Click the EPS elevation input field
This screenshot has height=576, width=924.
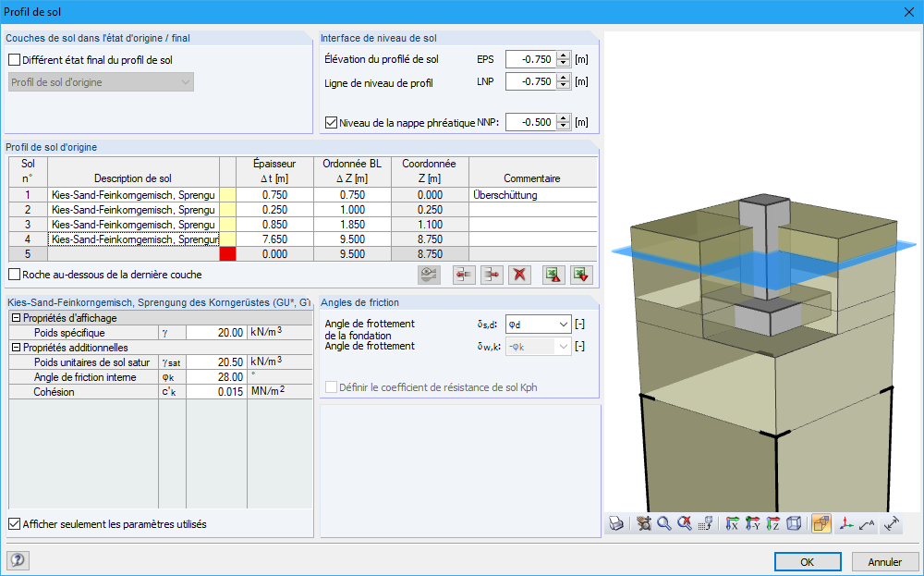(x=531, y=59)
